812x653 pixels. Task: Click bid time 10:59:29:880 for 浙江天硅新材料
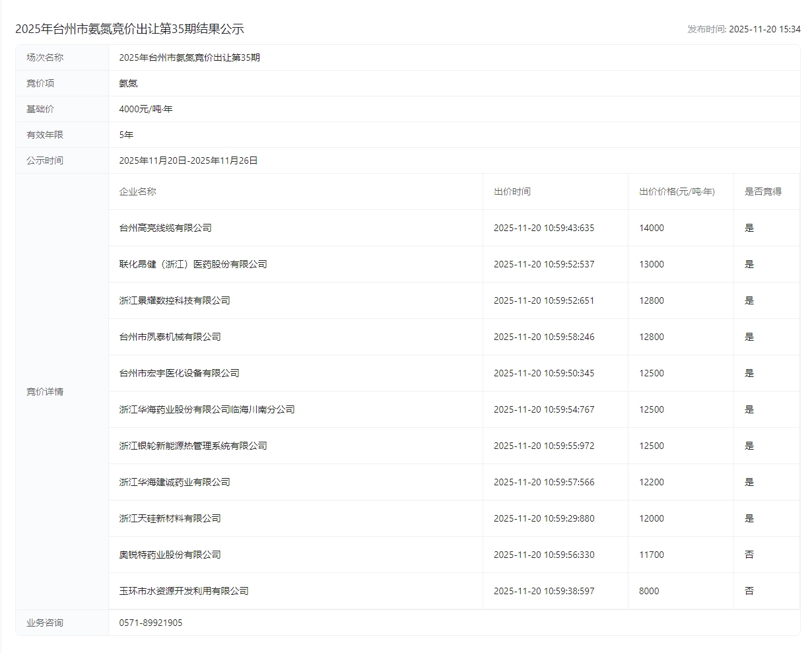pos(544,518)
